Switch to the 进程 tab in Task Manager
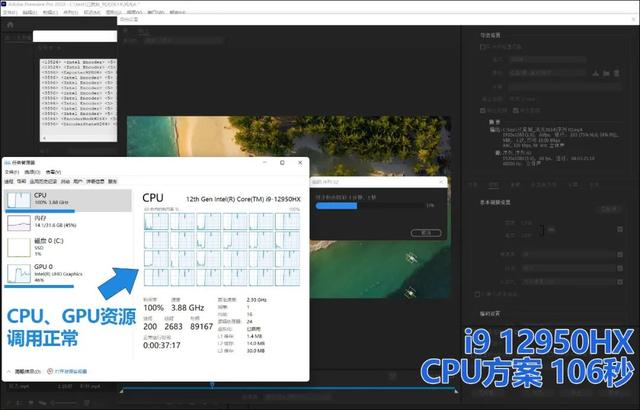This screenshot has width=640, height=410. 9,181
